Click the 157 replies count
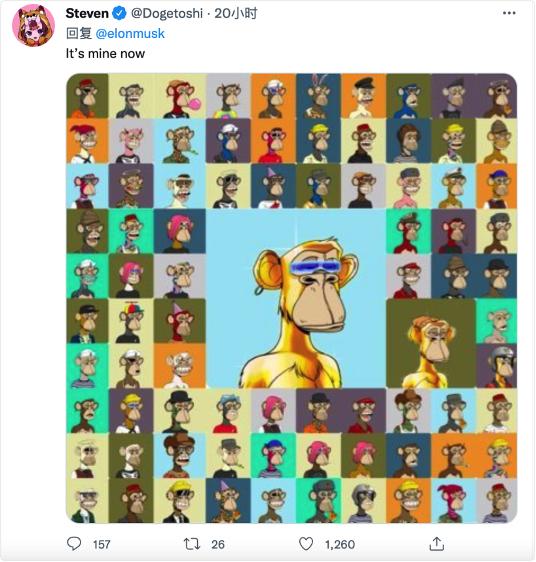This screenshot has height=562, width=536. pyautogui.click(x=101, y=545)
